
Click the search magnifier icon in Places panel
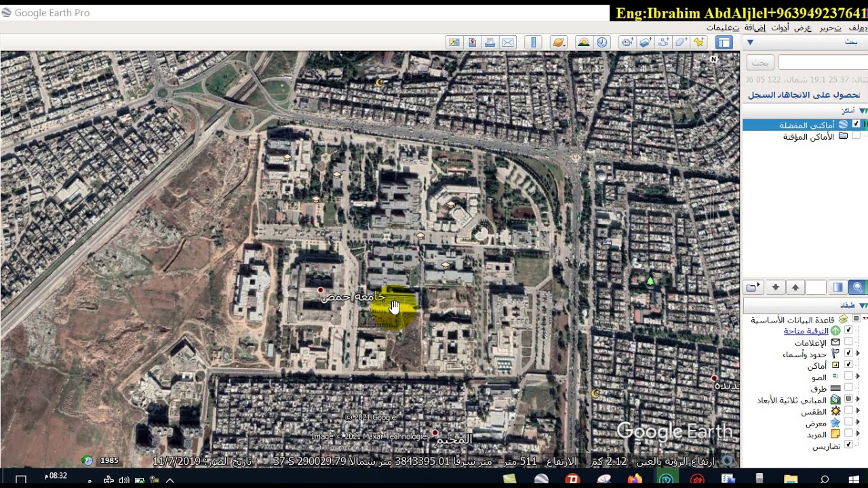click(857, 287)
